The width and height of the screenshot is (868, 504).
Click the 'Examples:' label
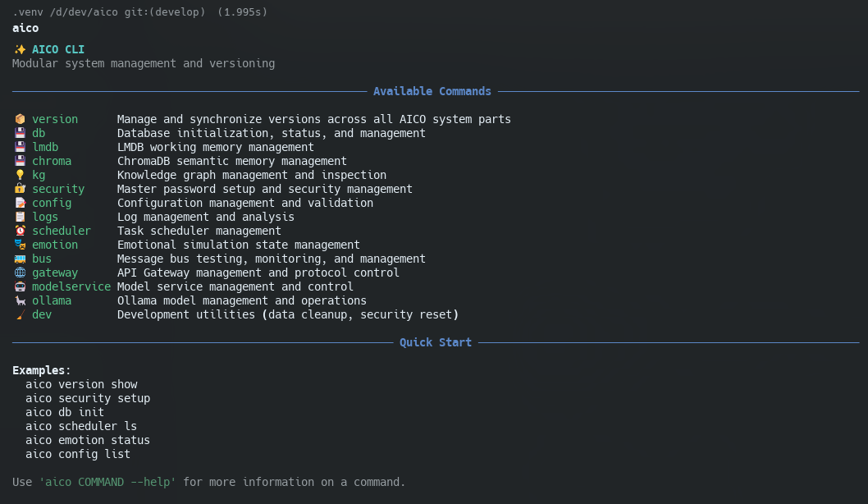pos(42,370)
